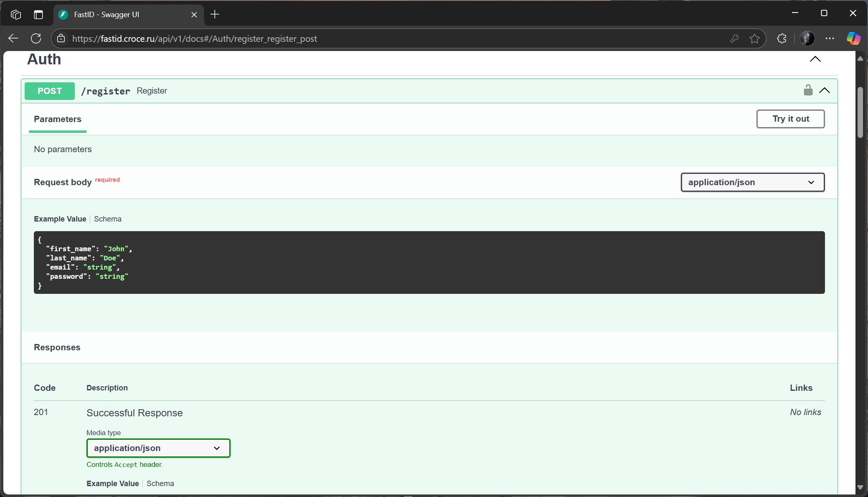
Task: Switch to the request body Schema tab
Action: point(107,219)
